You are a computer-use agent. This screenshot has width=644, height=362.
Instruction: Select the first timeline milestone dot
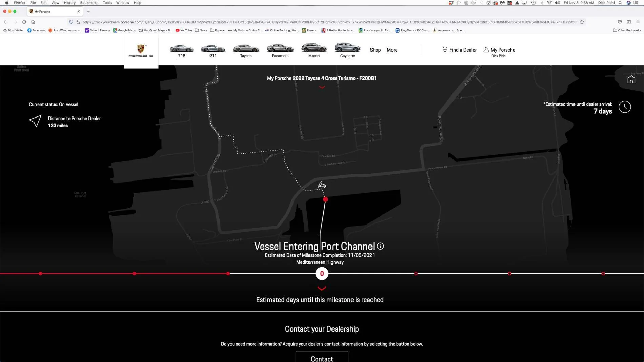[x=41, y=273]
